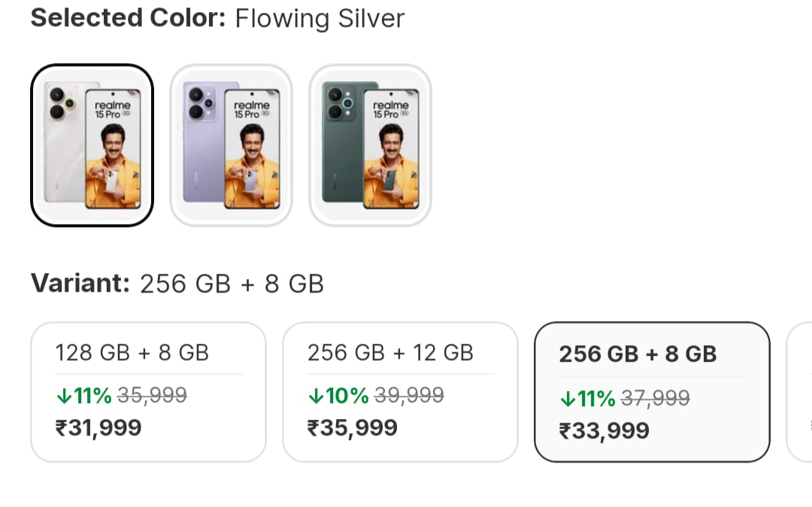This screenshot has width=812, height=507.
Task: Click the "Flowing Silver" color name text
Action: [x=320, y=18]
